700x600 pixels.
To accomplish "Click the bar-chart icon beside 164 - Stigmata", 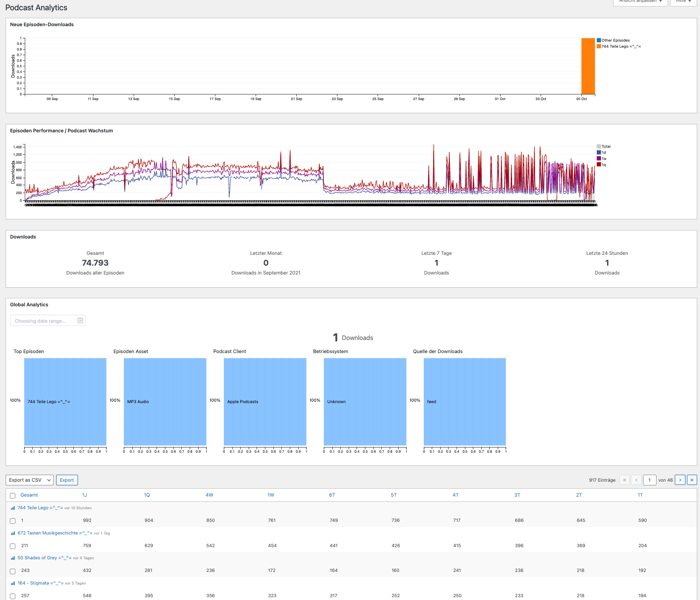I will pos(13,583).
